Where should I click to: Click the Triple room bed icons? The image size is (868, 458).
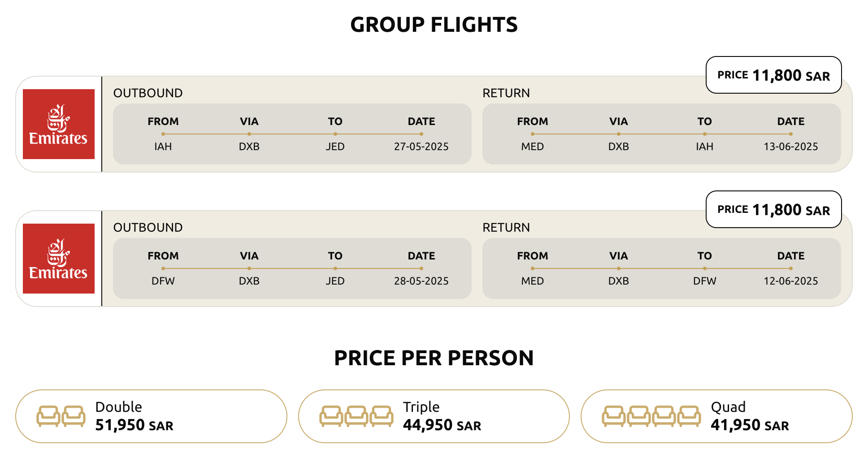pyautogui.click(x=356, y=416)
